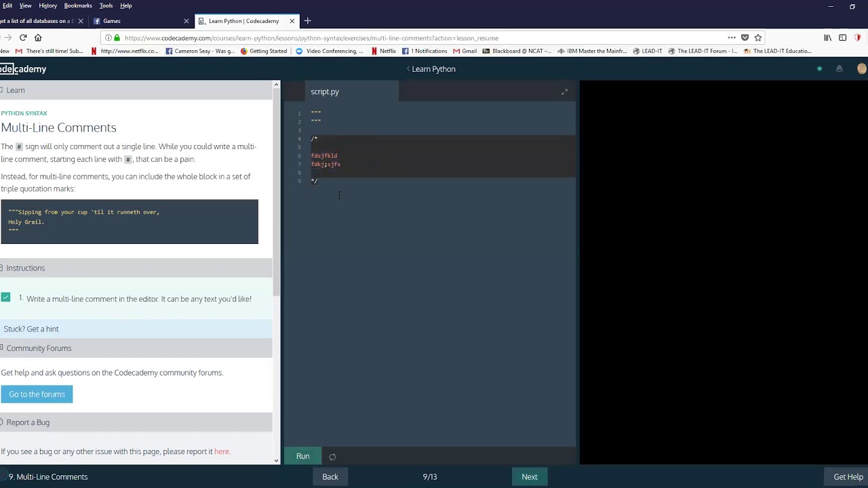Open site information icon in address bar
Screen dimensions: 868x488
108,38
